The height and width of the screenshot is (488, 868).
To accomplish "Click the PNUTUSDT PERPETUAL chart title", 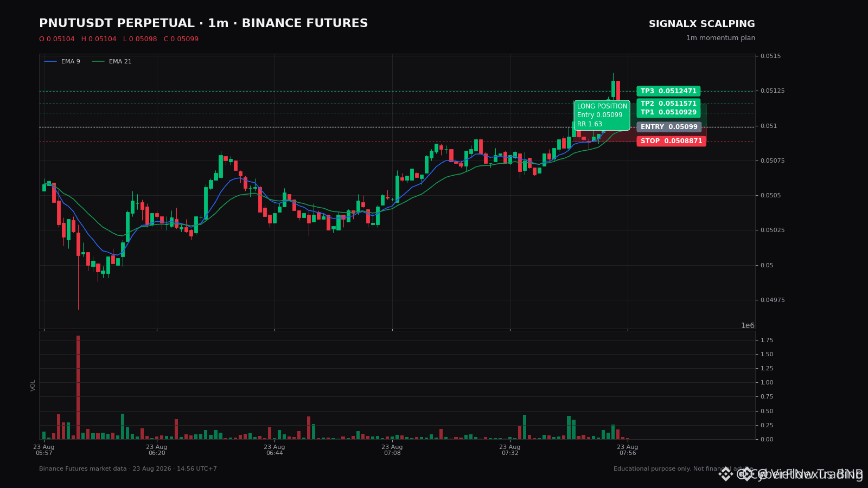I will tap(203, 24).
